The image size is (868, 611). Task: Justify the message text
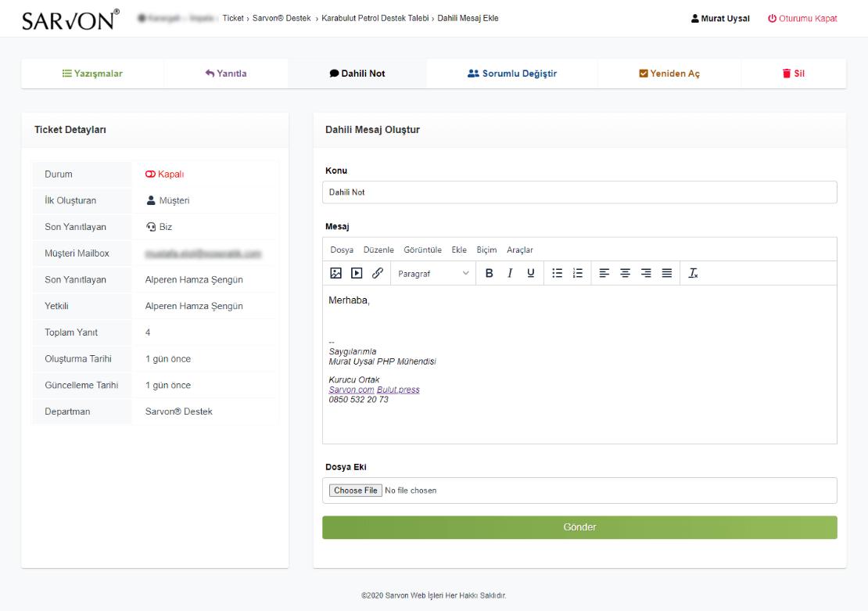pos(667,273)
